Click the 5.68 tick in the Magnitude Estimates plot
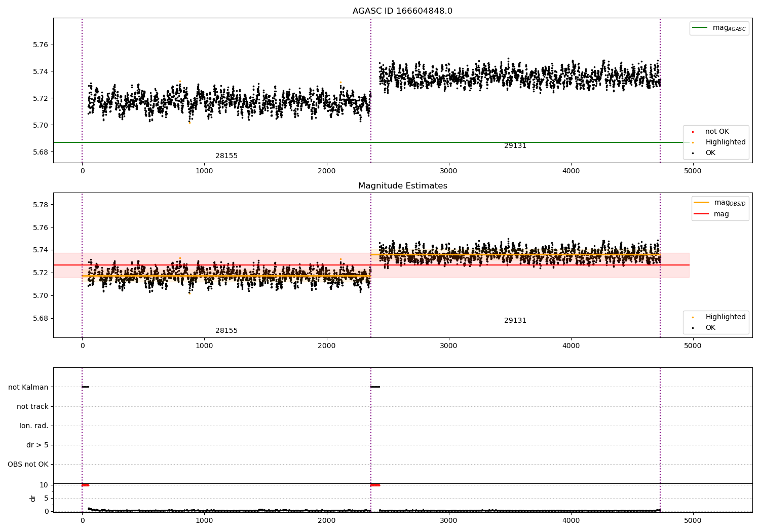The height and width of the screenshot is (532, 760). pyautogui.click(x=41, y=319)
